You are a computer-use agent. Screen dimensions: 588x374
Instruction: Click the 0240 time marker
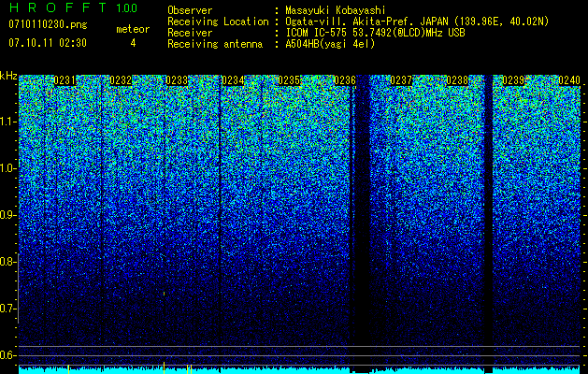569,80
